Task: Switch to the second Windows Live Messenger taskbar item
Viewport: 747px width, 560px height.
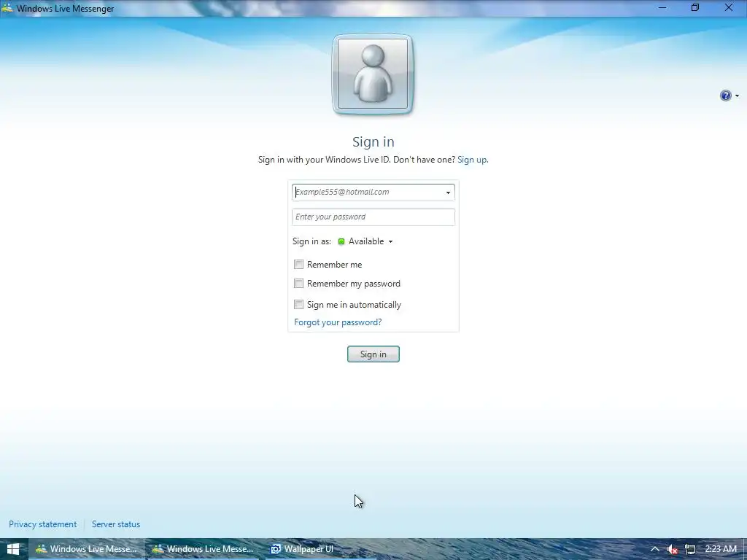Action: tap(204, 549)
